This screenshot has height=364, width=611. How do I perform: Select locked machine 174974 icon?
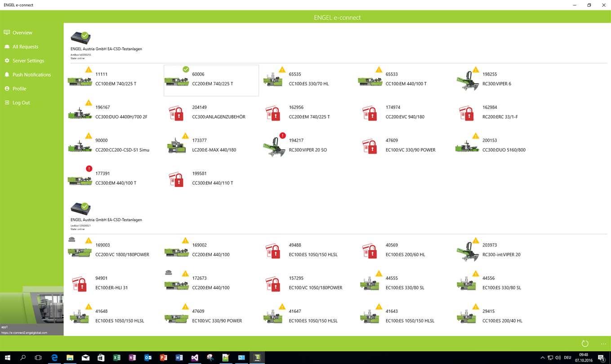point(370,113)
